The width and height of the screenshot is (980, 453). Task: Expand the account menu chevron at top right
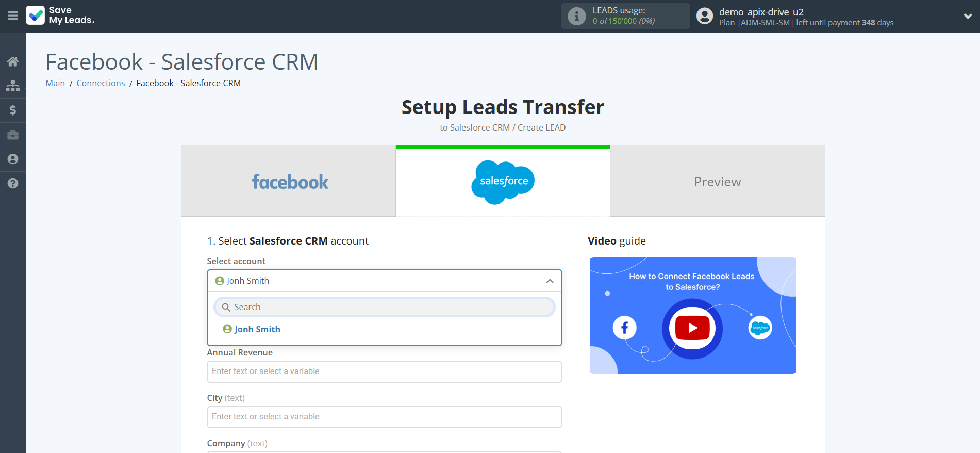(968, 16)
